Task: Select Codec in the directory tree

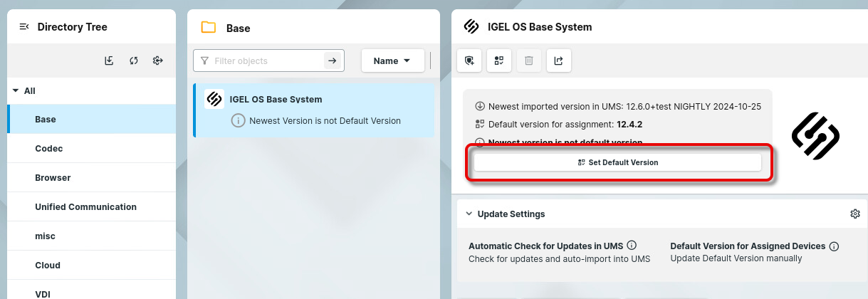Action: click(49, 149)
